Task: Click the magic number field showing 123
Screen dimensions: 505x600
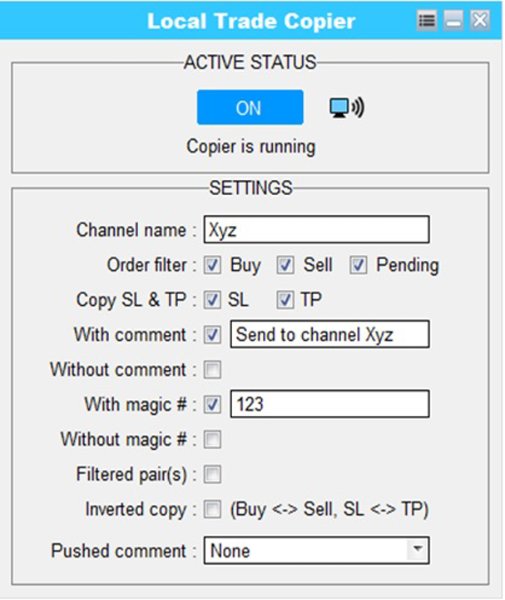Action: tap(329, 404)
